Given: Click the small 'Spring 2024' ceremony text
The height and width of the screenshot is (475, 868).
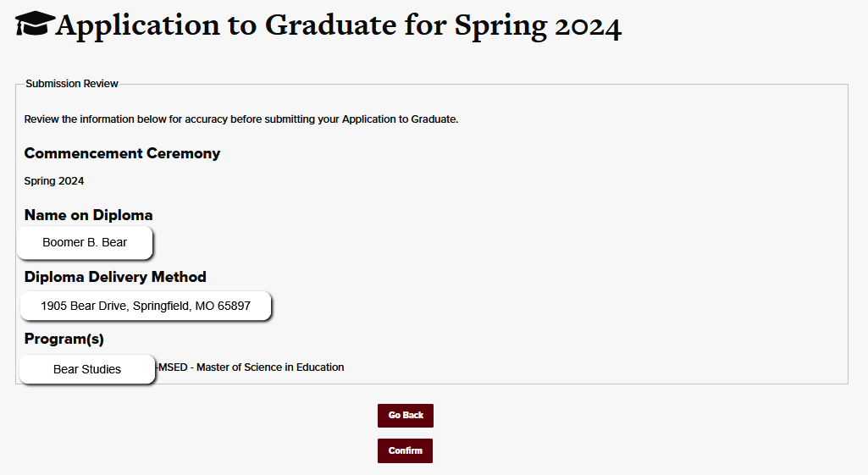Looking at the screenshot, I should (x=54, y=181).
